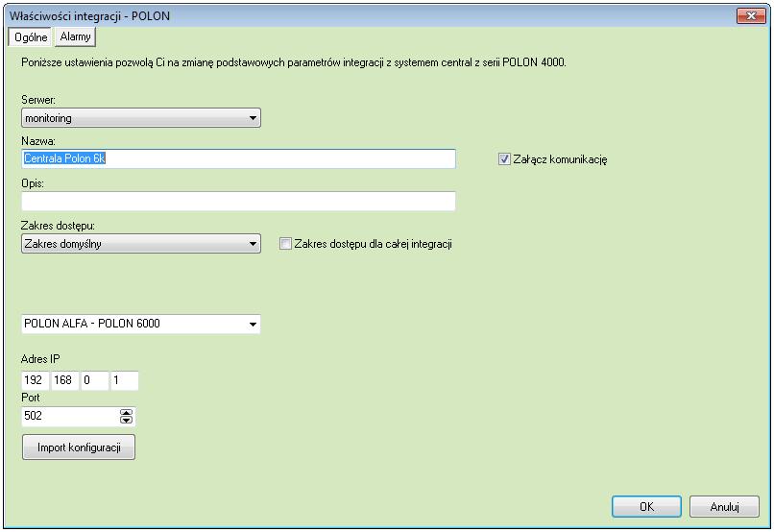Open the Zakres dostępu dropdown
This screenshot has height=532, width=774.
coord(140,244)
